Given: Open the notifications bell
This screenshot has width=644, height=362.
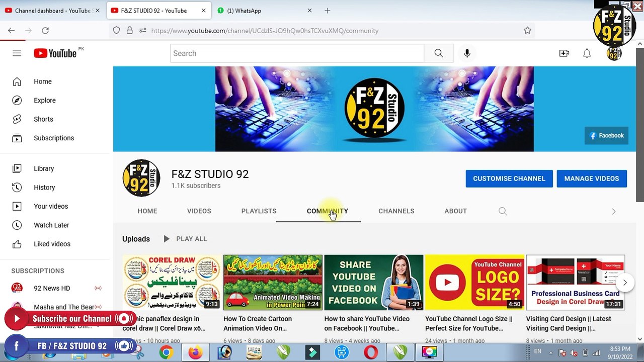Looking at the screenshot, I should click(x=587, y=53).
